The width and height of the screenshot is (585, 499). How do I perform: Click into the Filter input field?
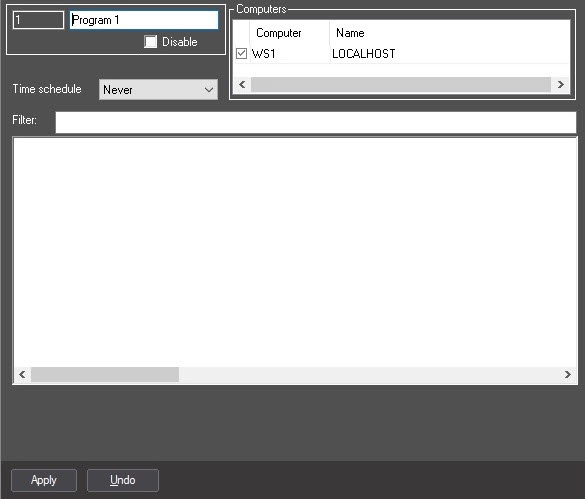click(316, 122)
